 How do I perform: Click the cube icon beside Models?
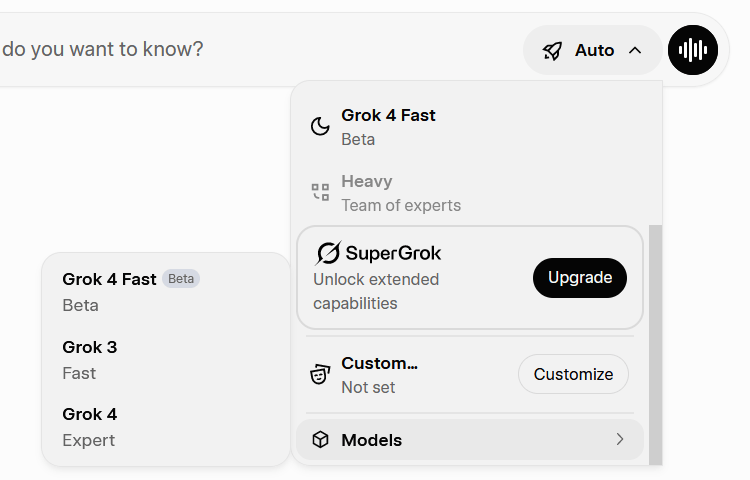320,440
